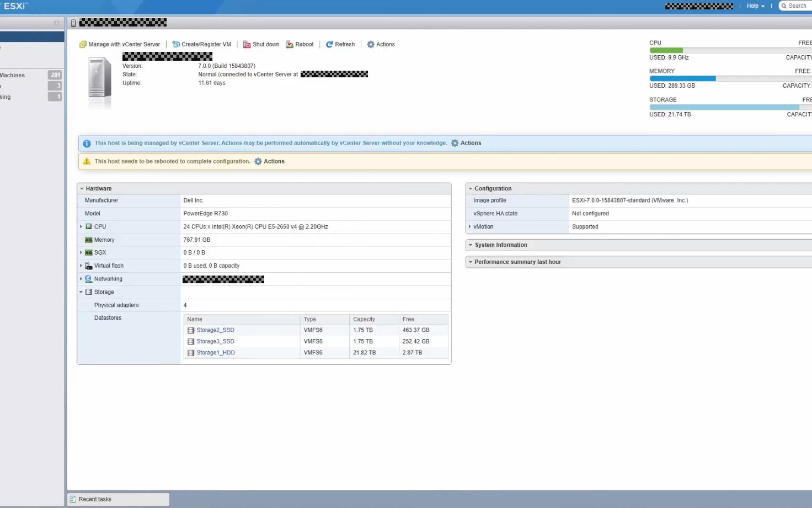Click the Physical adapters row
Image resolution: width=812 pixels, height=508 pixels.
pos(264,305)
